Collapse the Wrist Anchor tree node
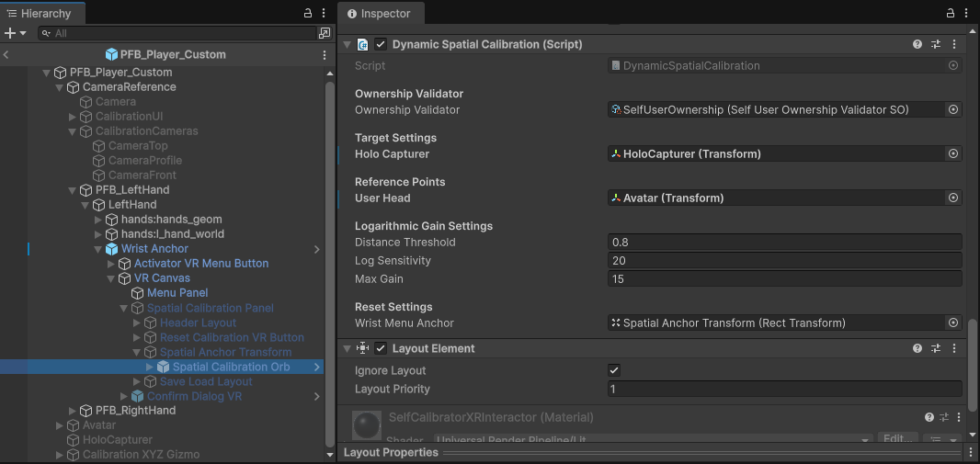This screenshot has width=980, height=464. coord(98,249)
